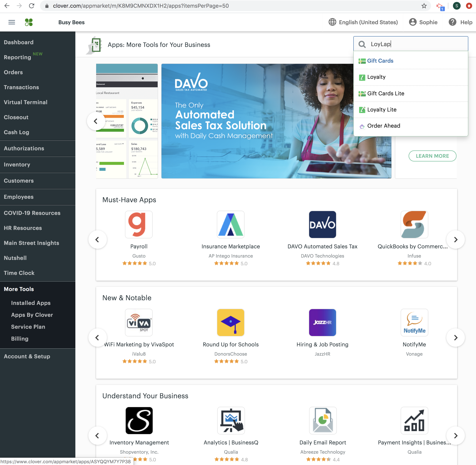
Task: Click the LEARN MORE button
Action: click(432, 156)
